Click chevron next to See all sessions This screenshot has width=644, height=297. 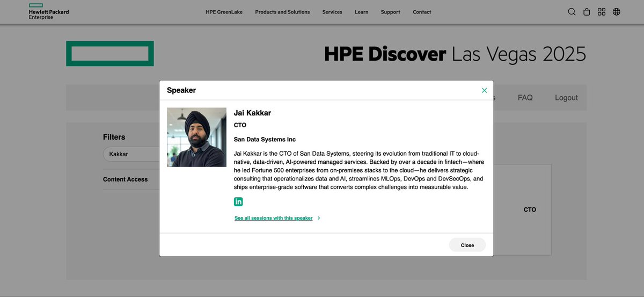pos(319,218)
